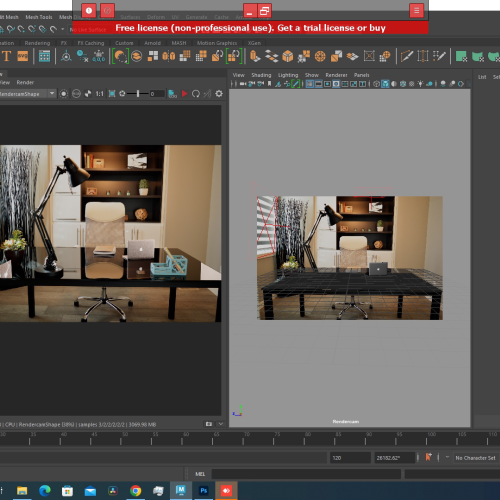500x500 pixels.
Task: Adjust the exposure slider in render view
Action: point(138,94)
